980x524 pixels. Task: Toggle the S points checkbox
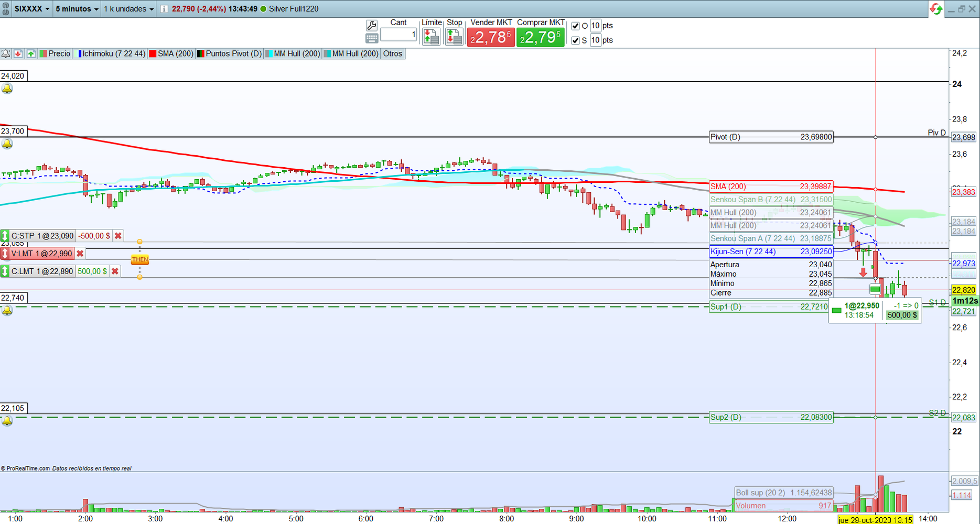click(x=575, y=40)
